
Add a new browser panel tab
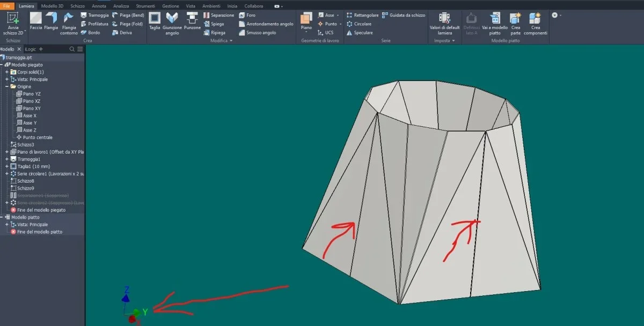click(41, 49)
